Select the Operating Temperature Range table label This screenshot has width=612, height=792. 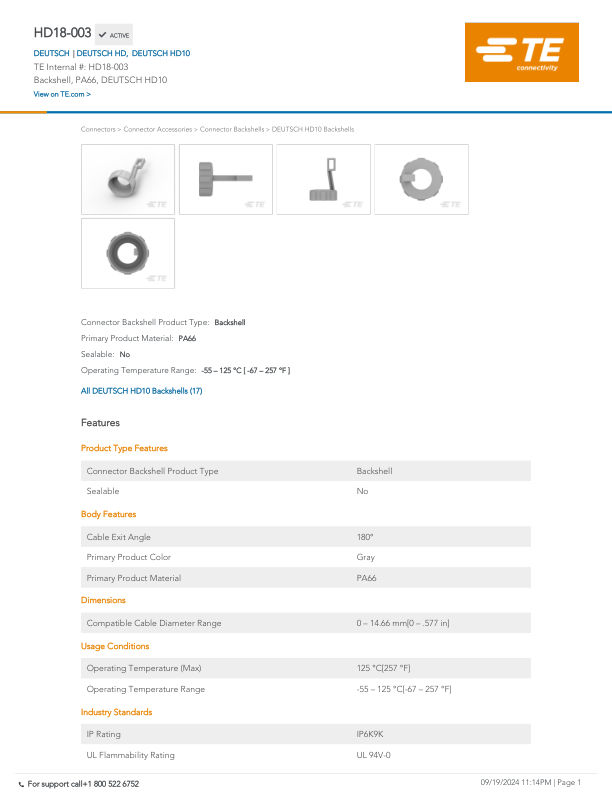[x=145, y=689]
